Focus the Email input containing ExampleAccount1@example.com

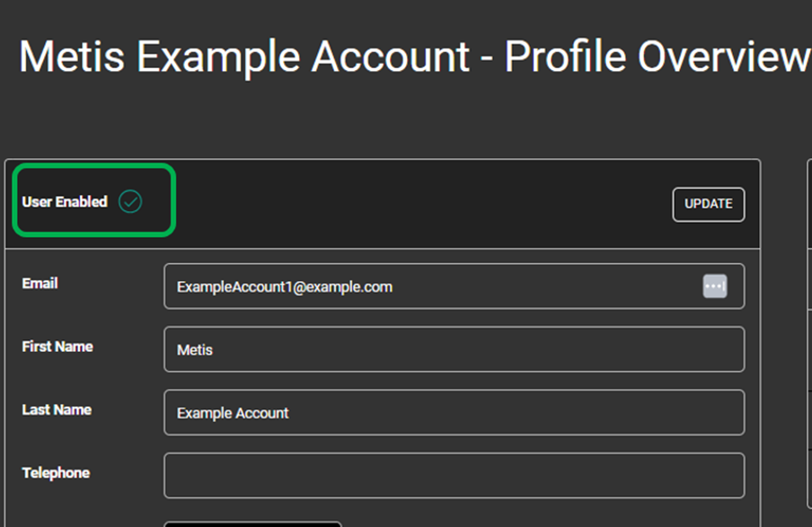[455, 286]
